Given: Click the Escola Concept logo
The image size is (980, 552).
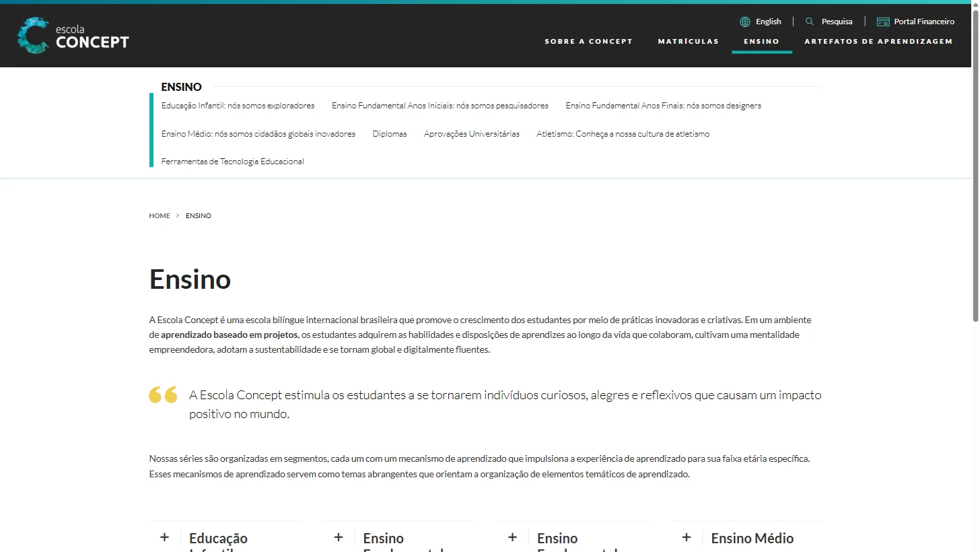Looking at the screenshot, I should [x=73, y=36].
